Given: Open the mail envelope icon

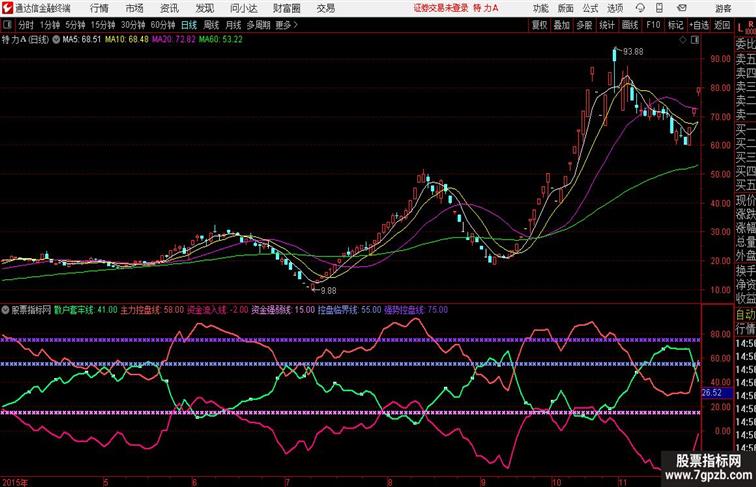Looking at the screenshot, I should (x=682, y=8).
